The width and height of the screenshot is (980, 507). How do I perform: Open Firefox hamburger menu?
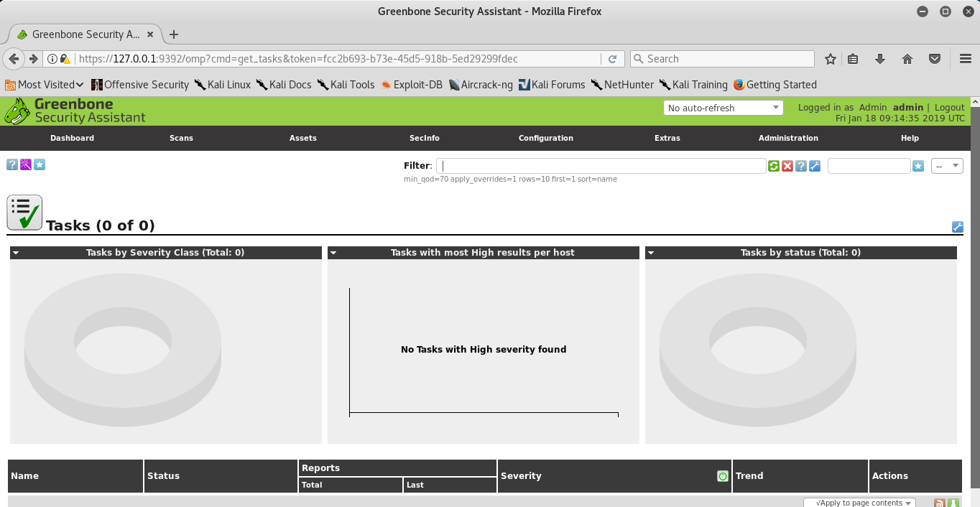(x=966, y=59)
